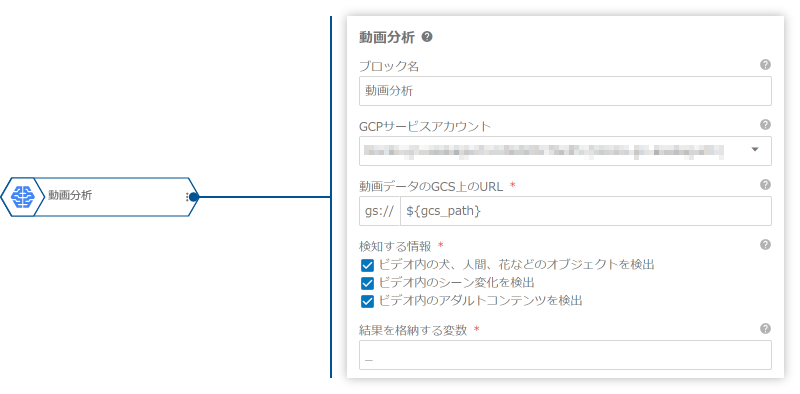Viewport: 800px width, 394px height.
Task: Click the 結果を格納する変数 input field
Action: 565,355
